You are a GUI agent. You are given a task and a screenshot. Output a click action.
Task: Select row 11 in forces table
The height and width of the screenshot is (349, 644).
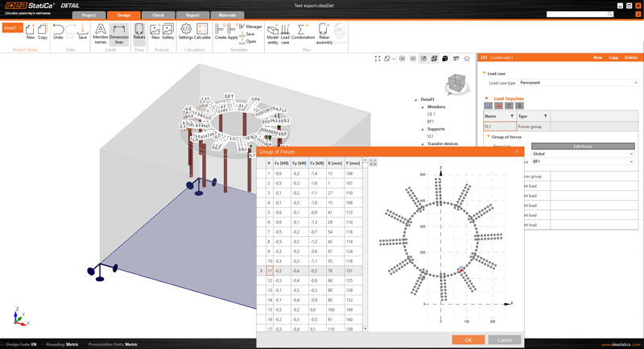tap(269, 271)
